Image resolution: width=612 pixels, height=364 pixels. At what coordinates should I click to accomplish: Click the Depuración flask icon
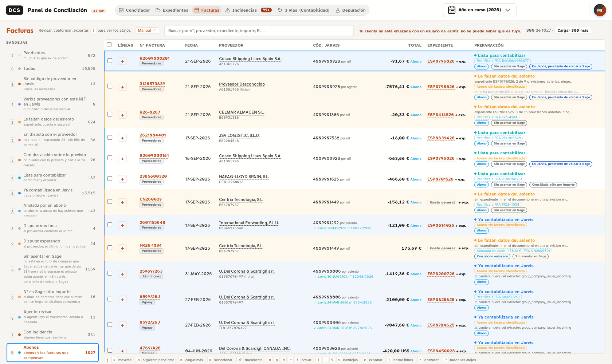click(338, 10)
